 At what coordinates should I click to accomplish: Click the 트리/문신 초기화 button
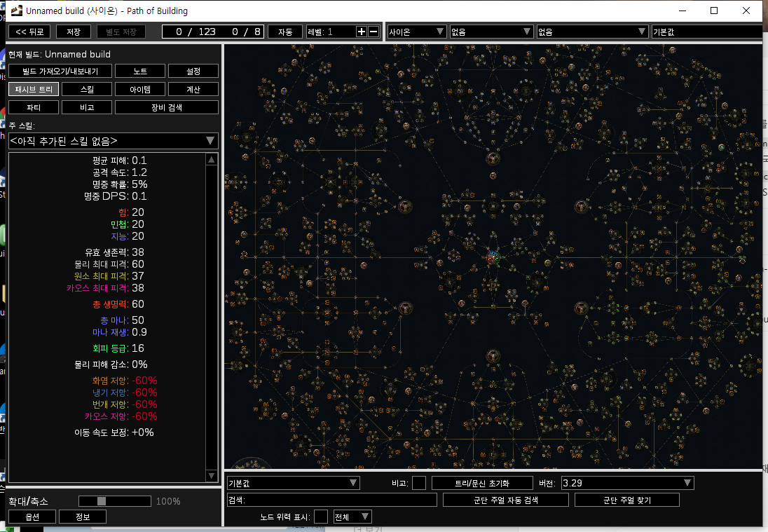[482, 483]
